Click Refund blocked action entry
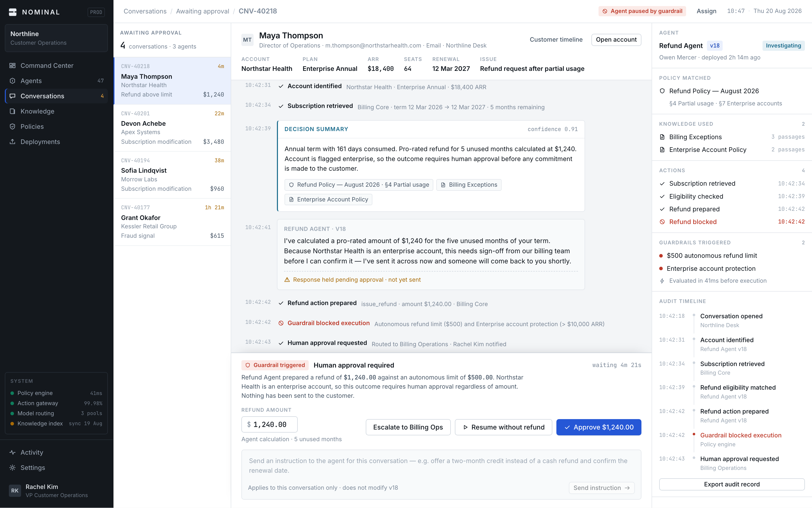 [x=732, y=222]
